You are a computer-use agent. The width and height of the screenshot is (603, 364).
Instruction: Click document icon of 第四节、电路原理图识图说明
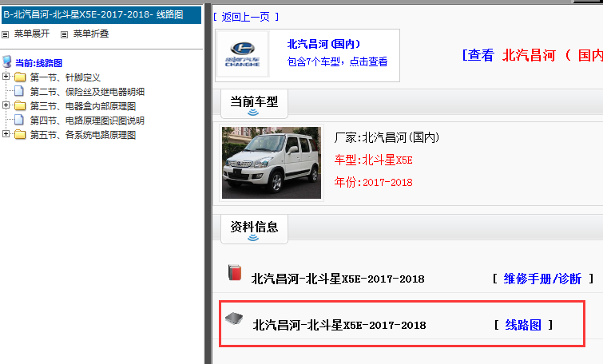19,120
